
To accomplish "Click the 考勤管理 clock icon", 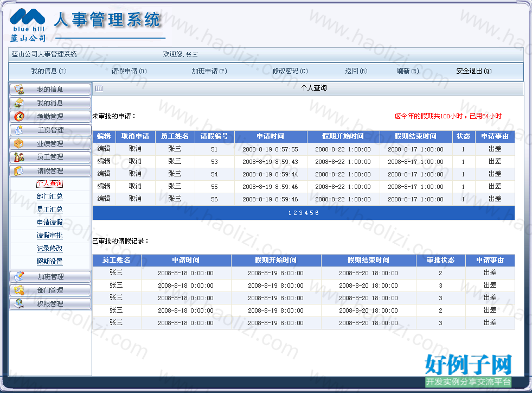I will point(19,117).
